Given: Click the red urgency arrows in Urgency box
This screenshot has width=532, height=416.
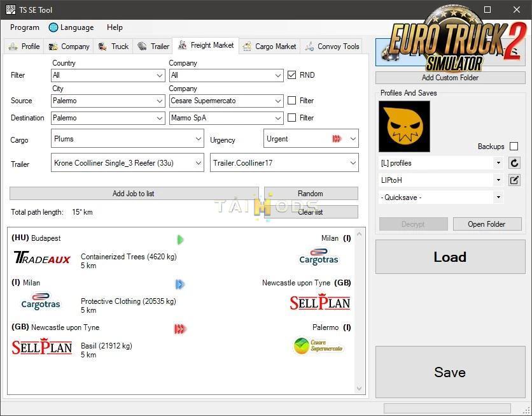Looking at the screenshot, I should tap(336, 138).
